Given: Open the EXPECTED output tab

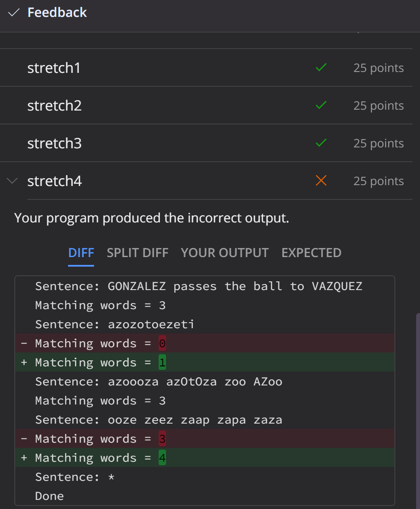Looking at the screenshot, I should click(x=311, y=252).
